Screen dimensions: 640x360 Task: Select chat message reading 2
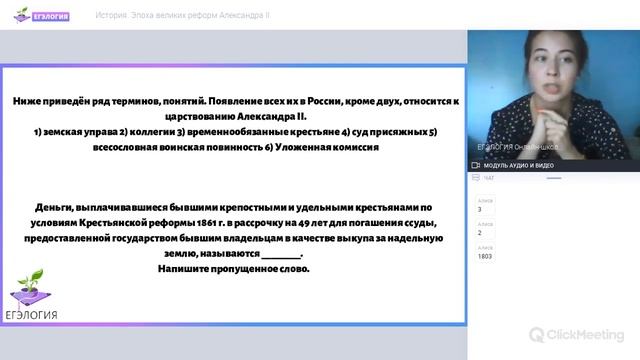tap(485, 229)
